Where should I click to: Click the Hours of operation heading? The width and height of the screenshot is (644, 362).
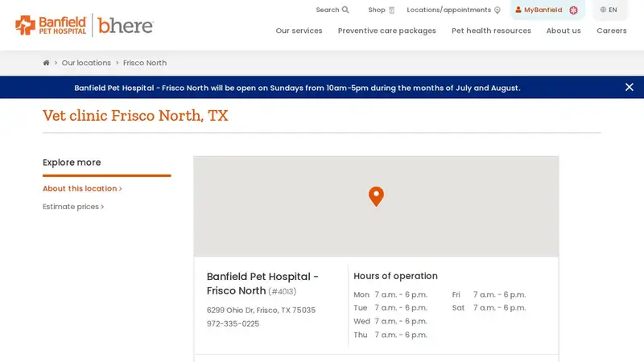pos(395,276)
